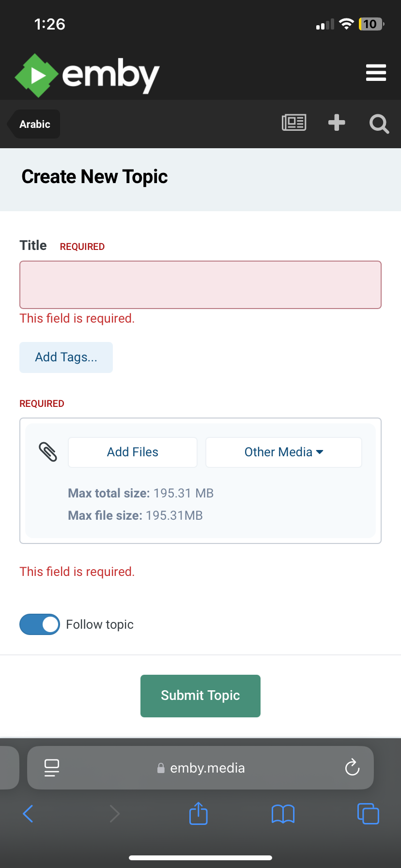This screenshot has width=401, height=868.
Task: Disable the Follow topic switch
Action: pyautogui.click(x=40, y=624)
